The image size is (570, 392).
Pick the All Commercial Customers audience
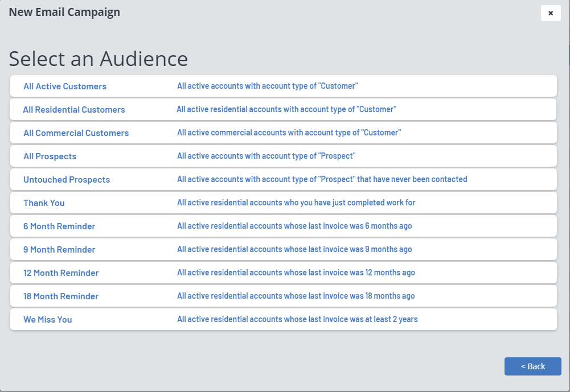point(76,133)
